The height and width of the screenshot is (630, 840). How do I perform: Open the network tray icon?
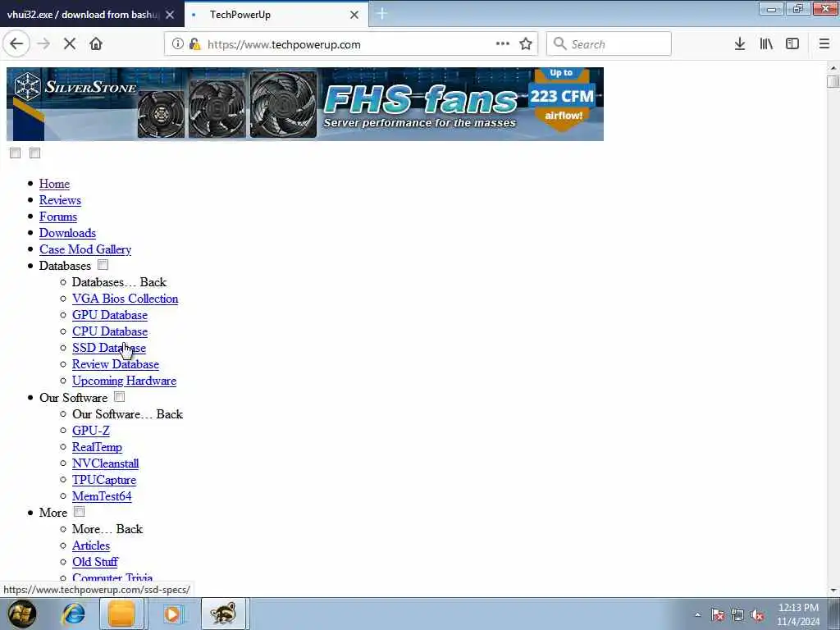coord(737,615)
